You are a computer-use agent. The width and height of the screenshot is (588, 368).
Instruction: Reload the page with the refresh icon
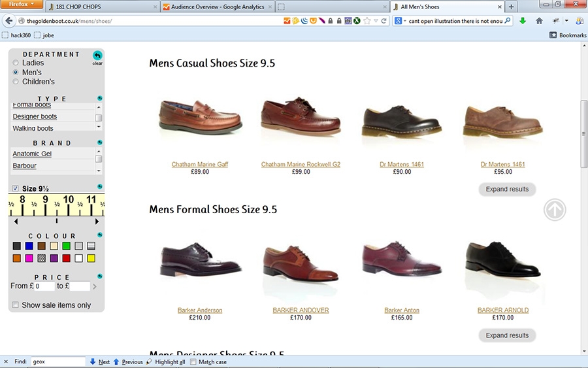(384, 21)
